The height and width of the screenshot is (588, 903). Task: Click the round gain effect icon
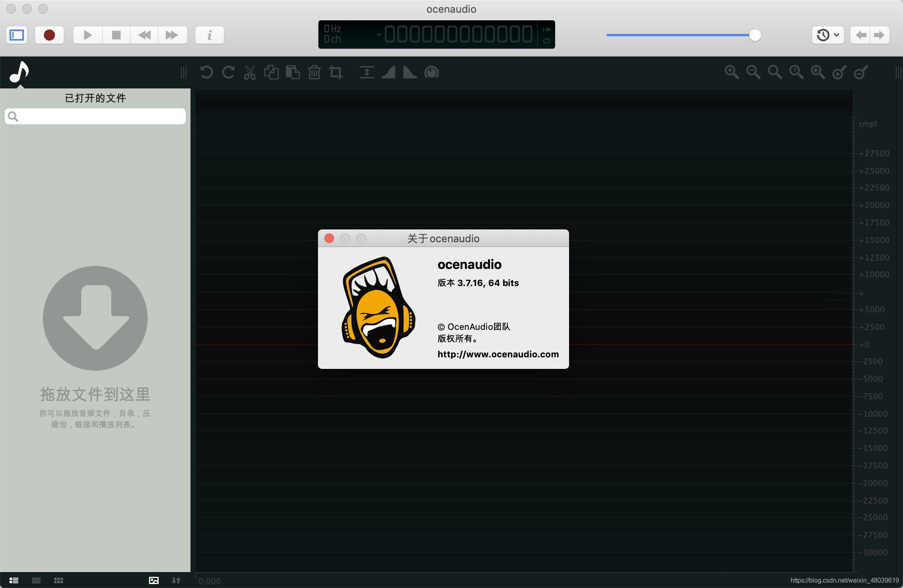432,73
